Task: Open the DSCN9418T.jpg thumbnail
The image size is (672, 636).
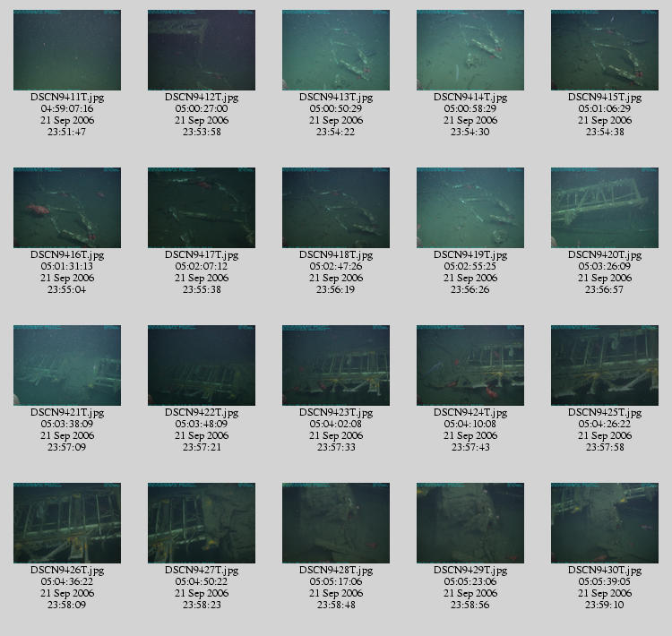Action: pos(336,208)
